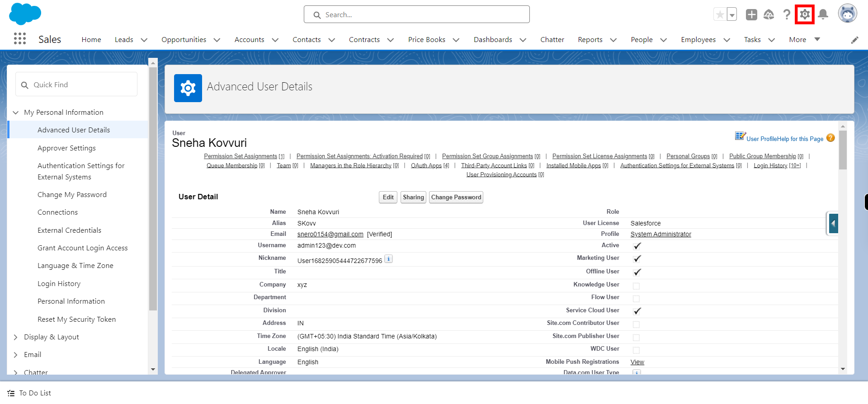The image size is (868, 404).
Task: Expand the Email section
Action: coord(16,355)
